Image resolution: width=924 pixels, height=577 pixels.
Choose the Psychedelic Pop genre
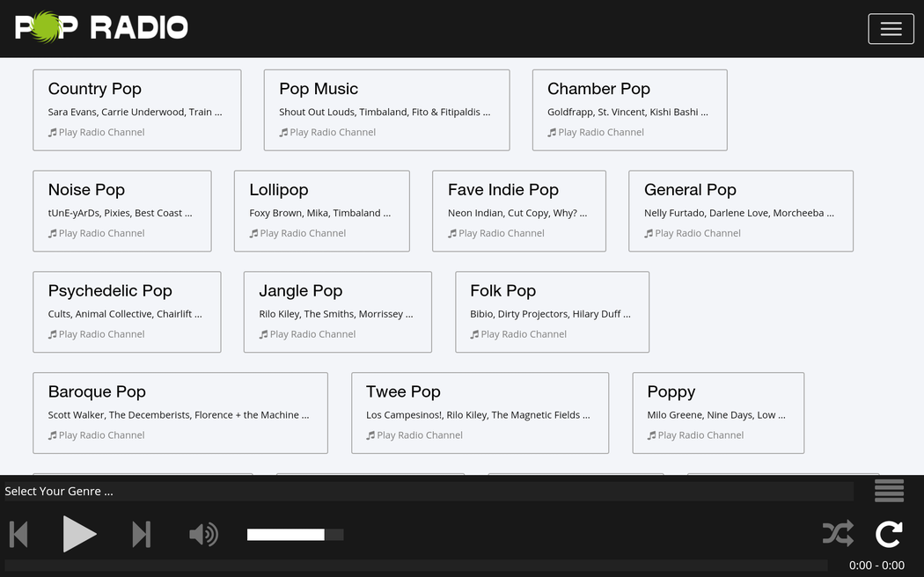(x=110, y=291)
